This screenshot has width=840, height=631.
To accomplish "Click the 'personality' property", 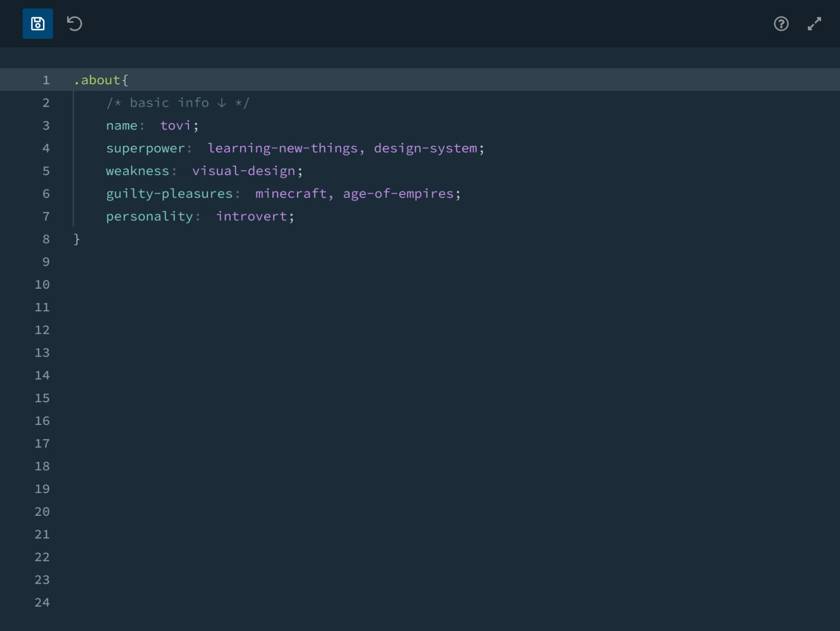I will point(150,217).
